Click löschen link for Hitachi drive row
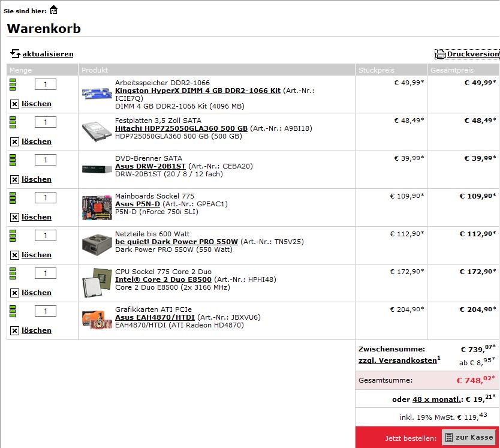The height and width of the screenshot is (448, 500). [37, 142]
